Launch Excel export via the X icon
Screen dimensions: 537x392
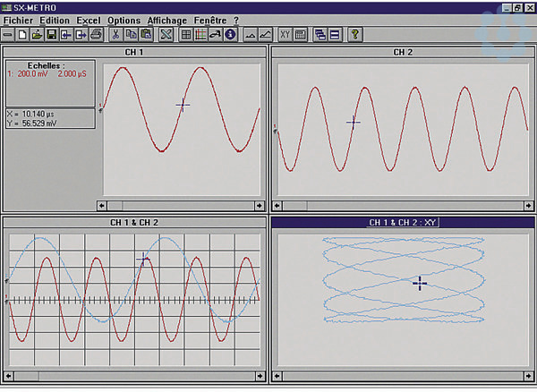pos(166,35)
